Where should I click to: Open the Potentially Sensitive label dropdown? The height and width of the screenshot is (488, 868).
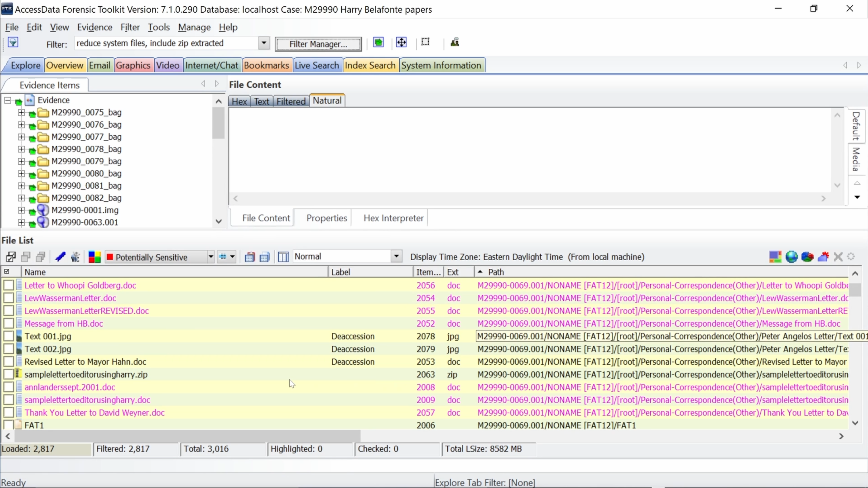pos(211,257)
